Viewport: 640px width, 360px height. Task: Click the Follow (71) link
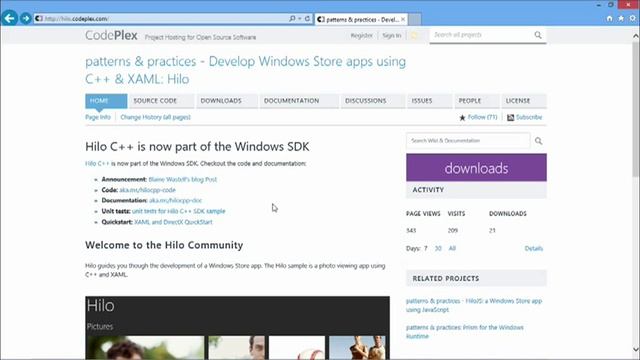pos(482,117)
